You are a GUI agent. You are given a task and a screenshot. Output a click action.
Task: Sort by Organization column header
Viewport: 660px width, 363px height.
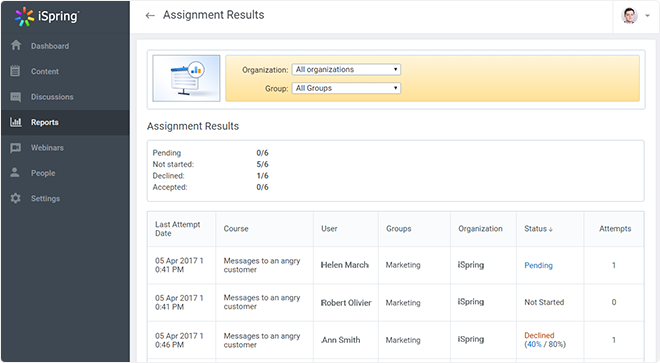tap(480, 229)
